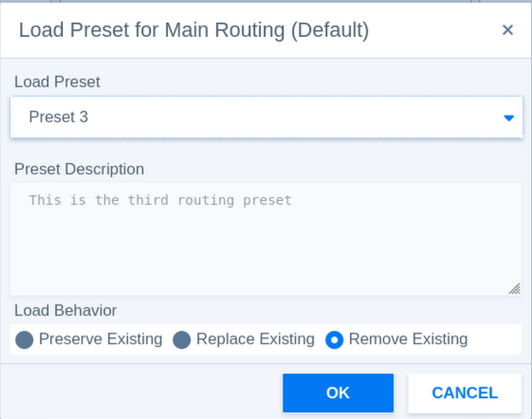Click the selected Remove Existing radio circle
The image size is (532, 419).
[334, 340]
